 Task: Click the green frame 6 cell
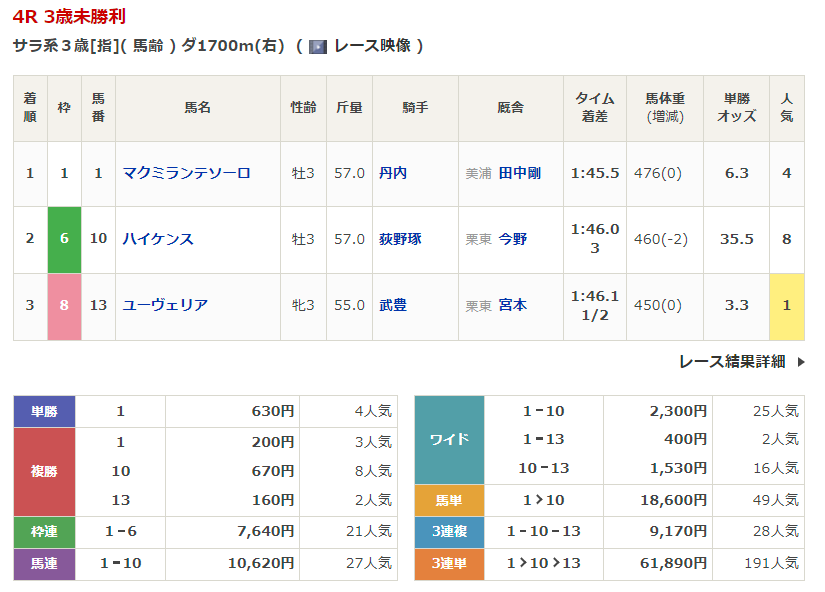tap(64, 239)
